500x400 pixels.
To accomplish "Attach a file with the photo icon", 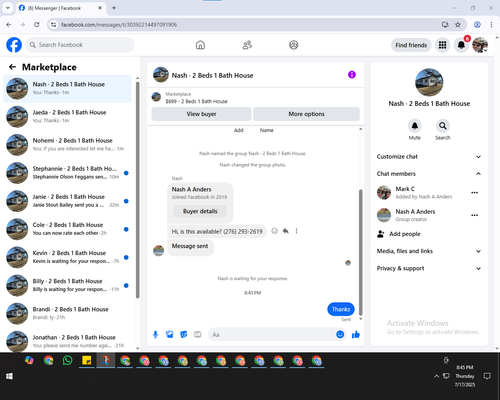I will click(x=170, y=334).
